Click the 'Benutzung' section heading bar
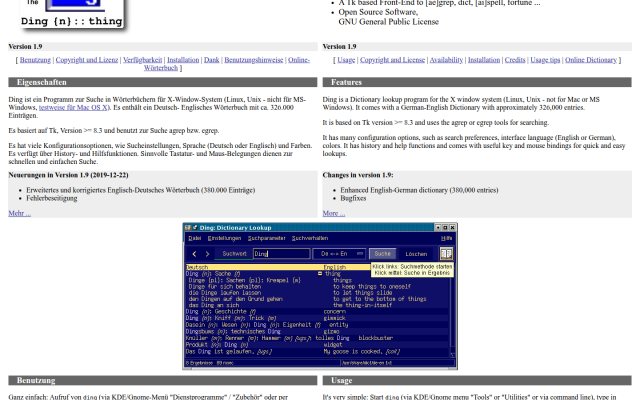Viewport: 640px width, 400px height. [162, 380]
